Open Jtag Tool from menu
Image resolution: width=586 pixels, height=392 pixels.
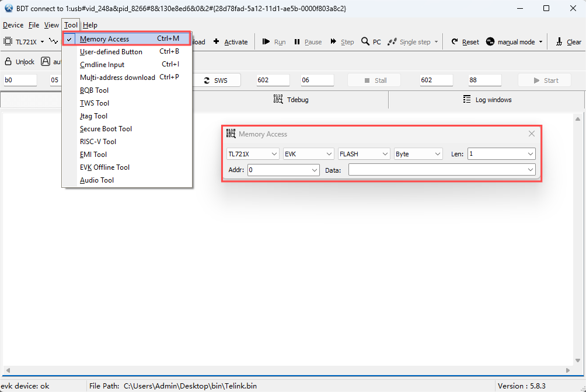coord(127,116)
